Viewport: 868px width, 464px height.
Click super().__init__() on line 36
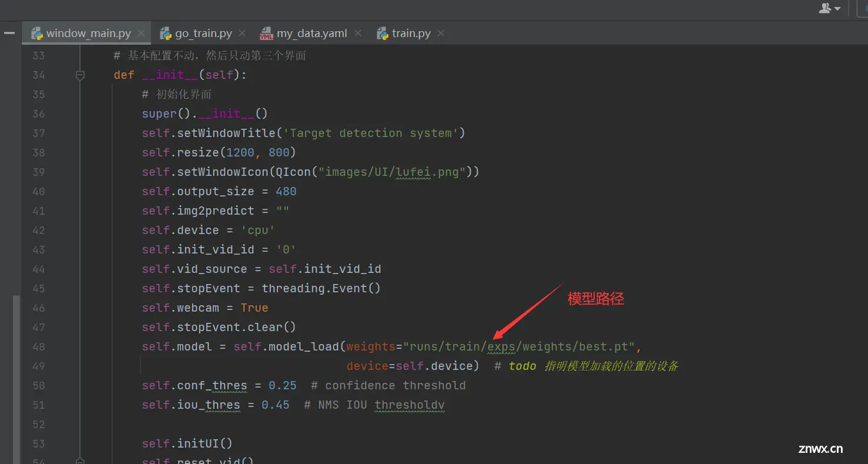[205, 114]
